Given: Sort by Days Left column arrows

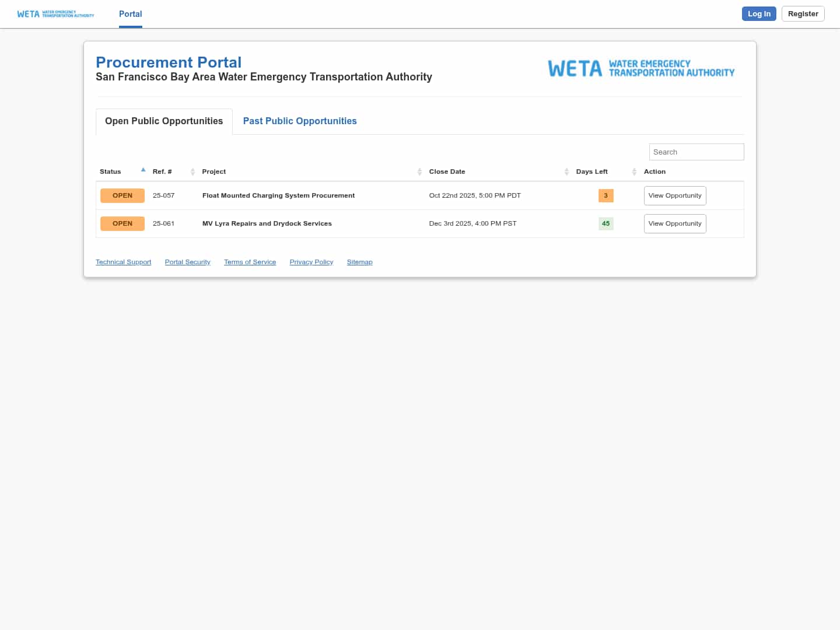Looking at the screenshot, I should [634, 171].
